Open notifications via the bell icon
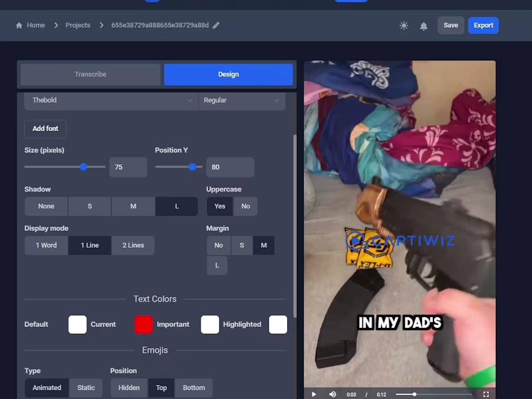 424,25
